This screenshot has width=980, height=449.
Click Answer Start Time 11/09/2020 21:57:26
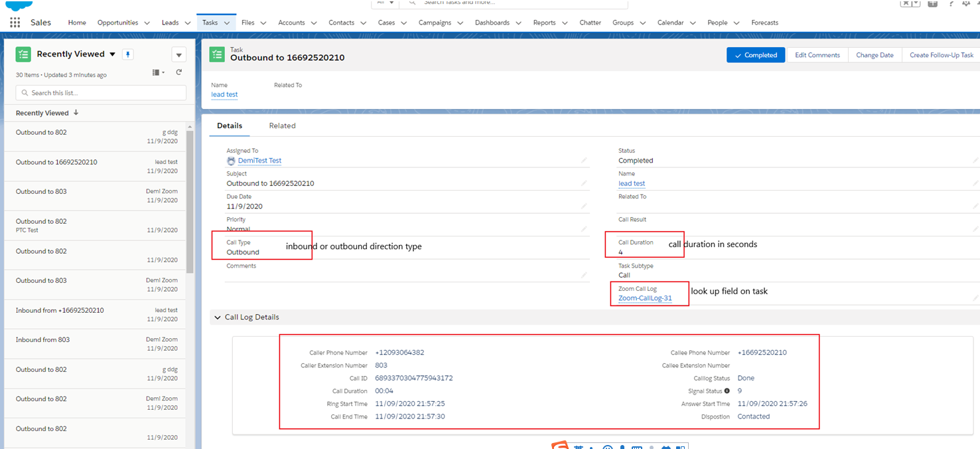coord(772,404)
